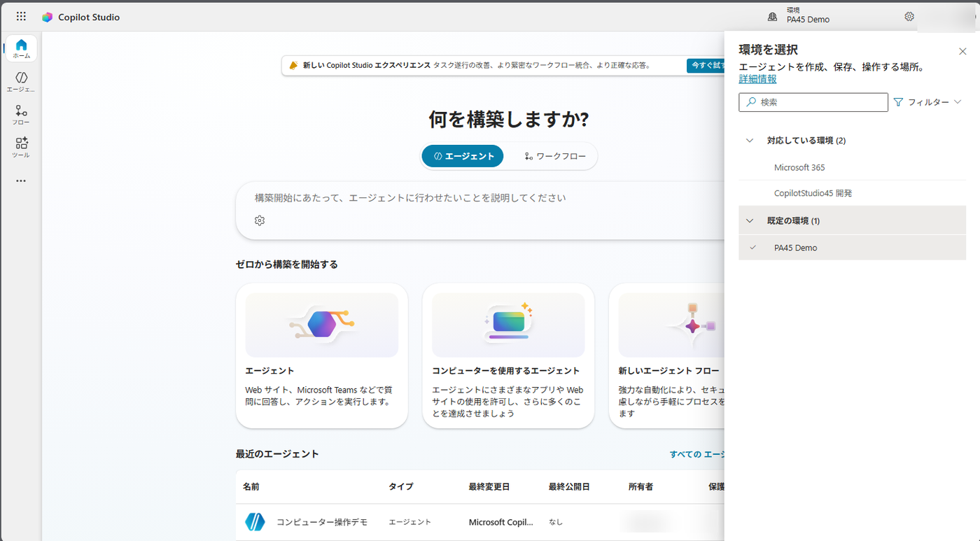Open Agents (エージェ...) in the sidebar
This screenshot has height=541, width=980.
pyautogui.click(x=21, y=81)
